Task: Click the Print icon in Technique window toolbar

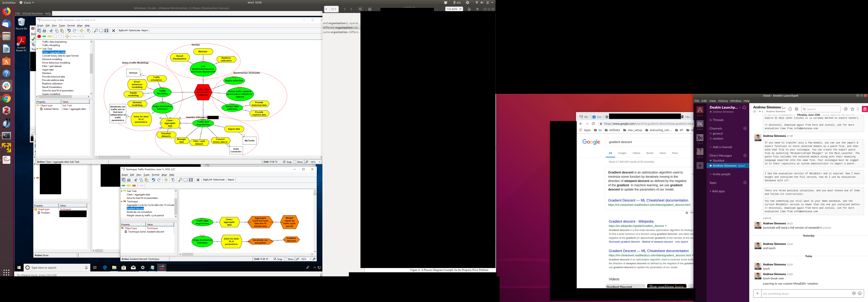Action: click(129, 180)
